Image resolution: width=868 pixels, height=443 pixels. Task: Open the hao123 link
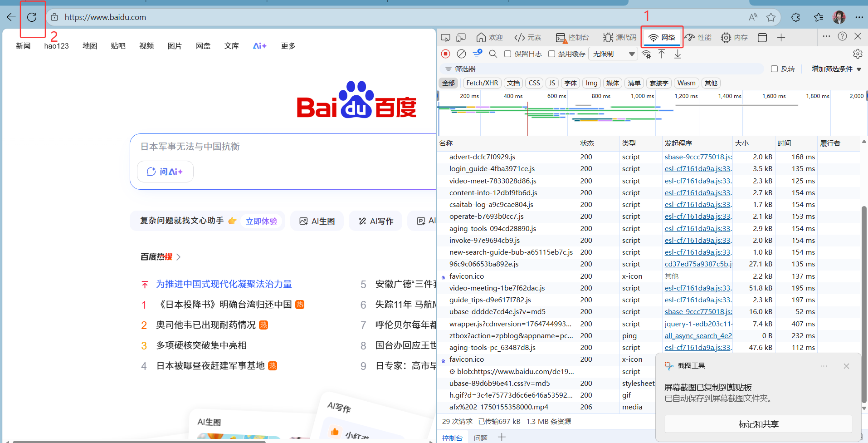pos(57,46)
